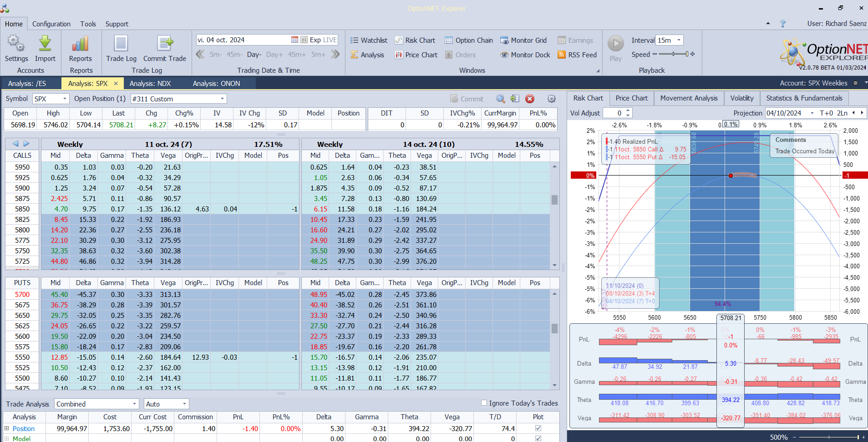Screen dimensions: 868x442
Task: Open position settings gear icon
Action: click(551, 99)
